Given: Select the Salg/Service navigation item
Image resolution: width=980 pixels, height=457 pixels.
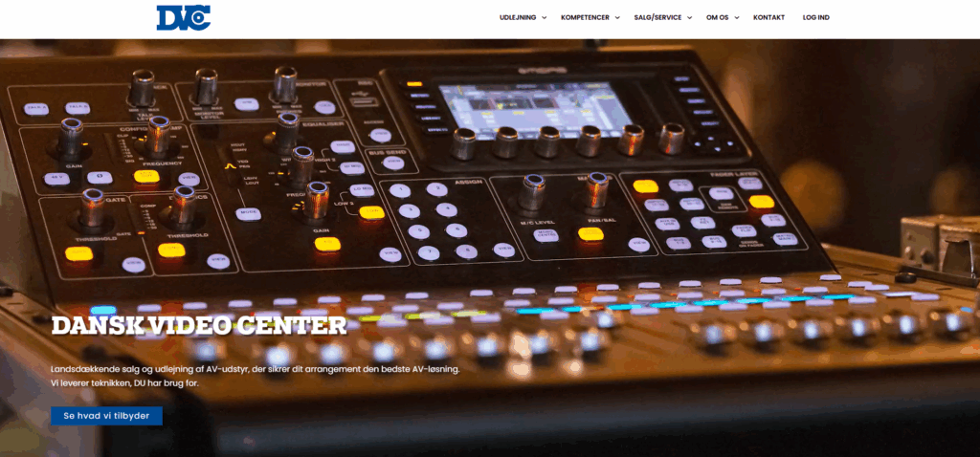Looking at the screenshot, I should [x=657, y=17].
